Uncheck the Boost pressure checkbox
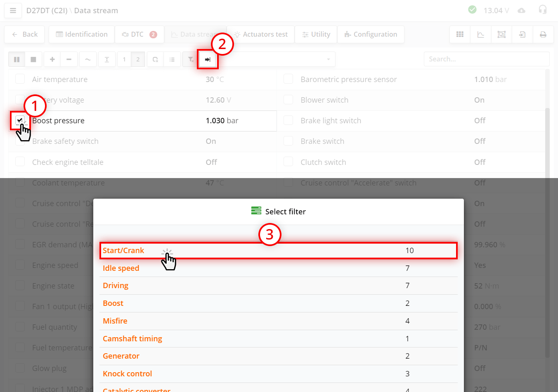This screenshot has height=392, width=558. [x=20, y=120]
